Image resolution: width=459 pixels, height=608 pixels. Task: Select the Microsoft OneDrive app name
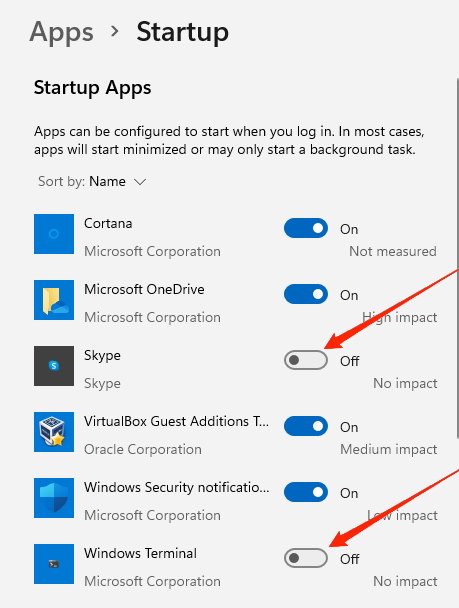click(x=144, y=289)
